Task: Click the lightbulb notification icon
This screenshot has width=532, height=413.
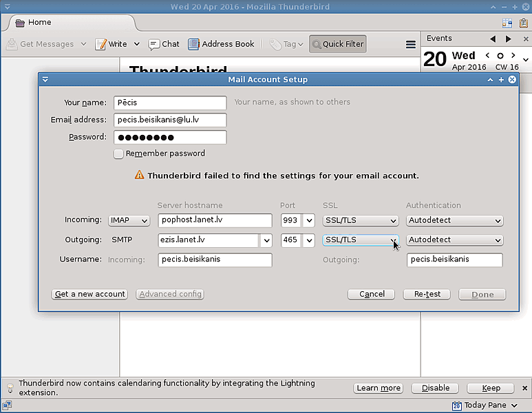Action: [10, 388]
